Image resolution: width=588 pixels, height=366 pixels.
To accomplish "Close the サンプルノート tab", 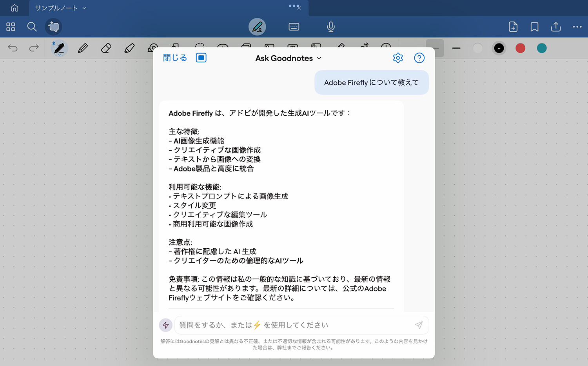I will pyautogui.click(x=299, y=8).
